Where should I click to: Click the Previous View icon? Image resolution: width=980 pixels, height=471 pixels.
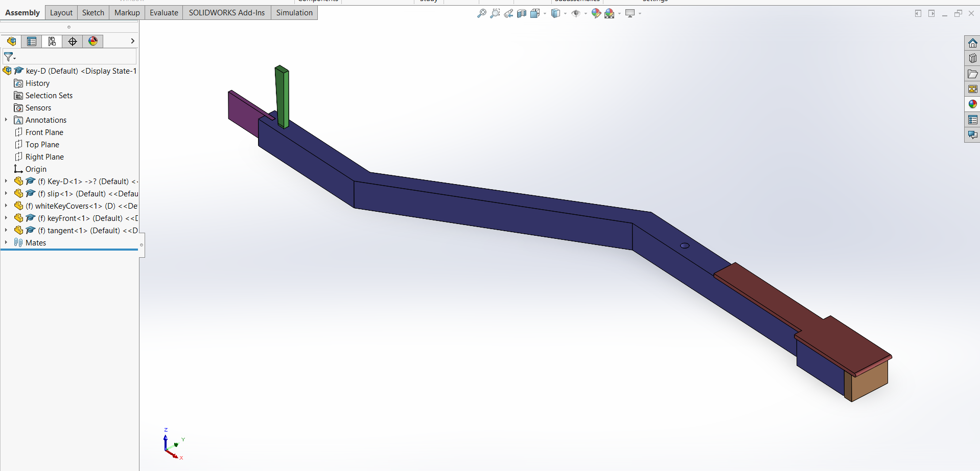[x=508, y=14]
